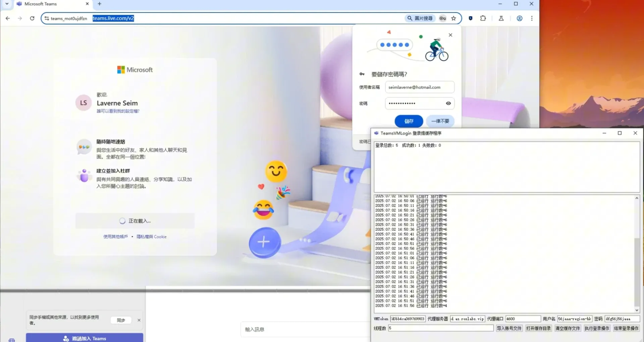Viewport: 644px width, 342px height.
Task: Toggle password visibility with the eye icon
Action: tap(448, 103)
